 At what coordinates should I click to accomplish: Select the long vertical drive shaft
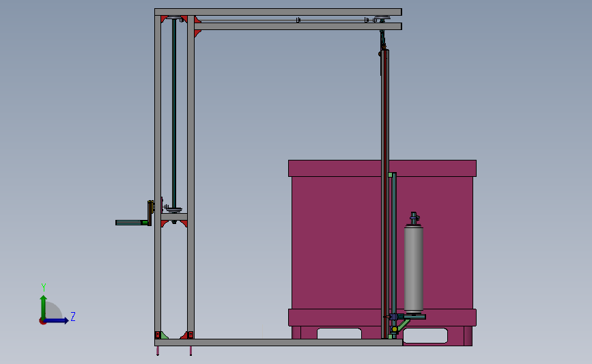pyautogui.click(x=174, y=113)
